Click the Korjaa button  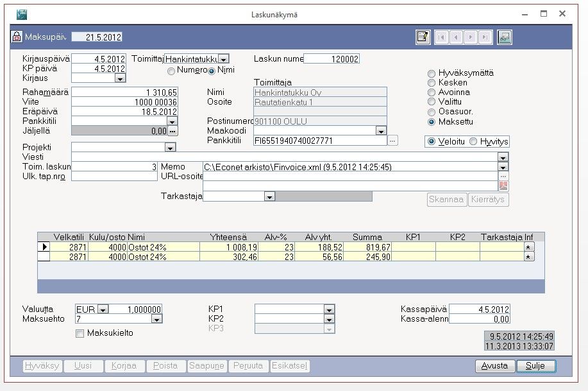coord(124,366)
